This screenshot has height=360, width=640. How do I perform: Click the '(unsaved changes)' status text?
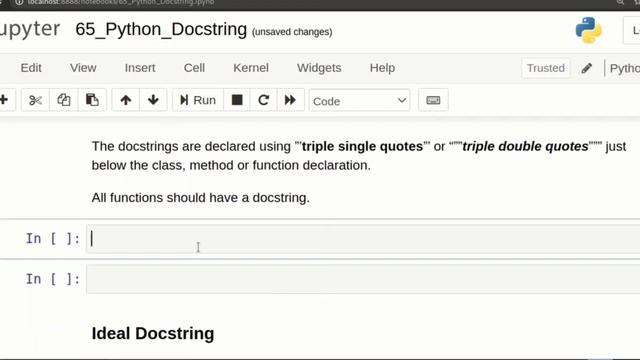coord(292,32)
